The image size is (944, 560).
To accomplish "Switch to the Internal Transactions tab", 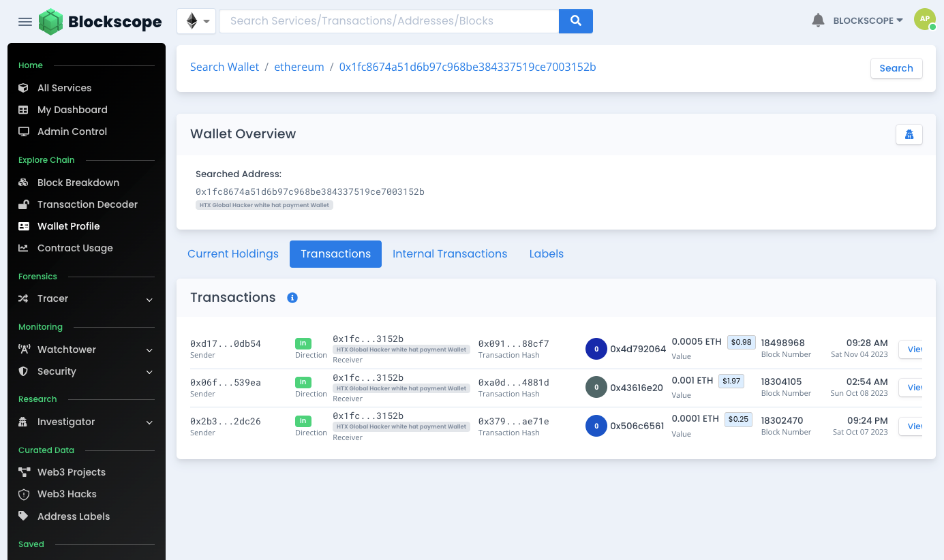I will (450, 254).
